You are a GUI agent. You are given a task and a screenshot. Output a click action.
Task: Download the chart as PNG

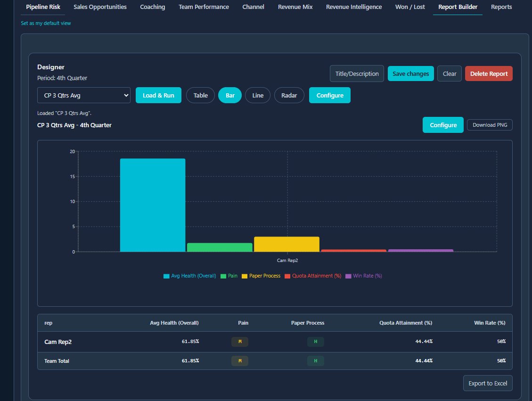click(490, 124)
